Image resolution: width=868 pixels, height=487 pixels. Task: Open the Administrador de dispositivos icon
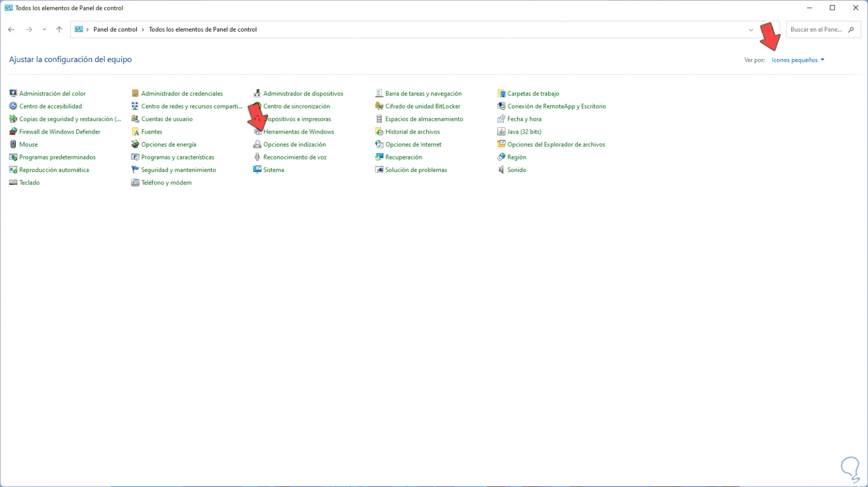[257, 94]
